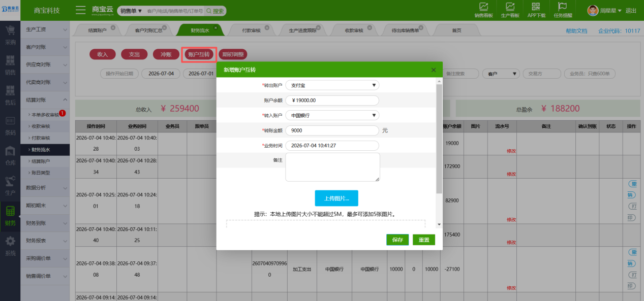Click the 重置 button in dialog
Screen dimensions: 644x301
click(424, 240)
